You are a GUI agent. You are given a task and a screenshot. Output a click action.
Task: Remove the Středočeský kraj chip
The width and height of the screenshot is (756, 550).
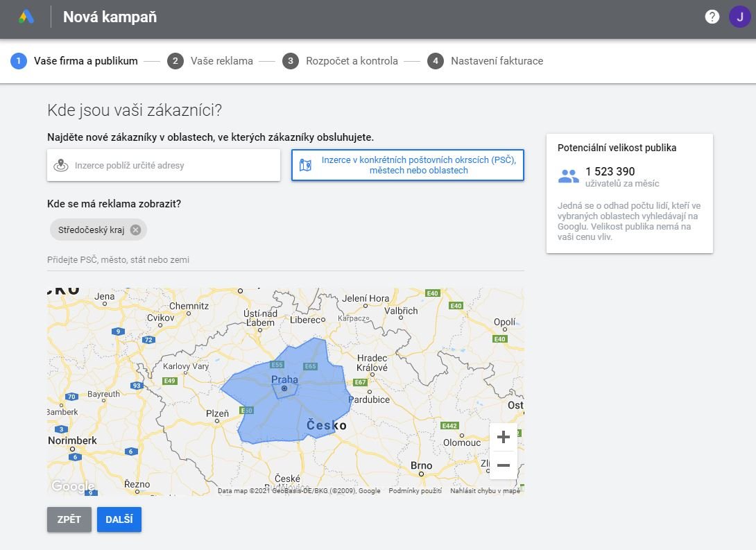coord(135,230)
